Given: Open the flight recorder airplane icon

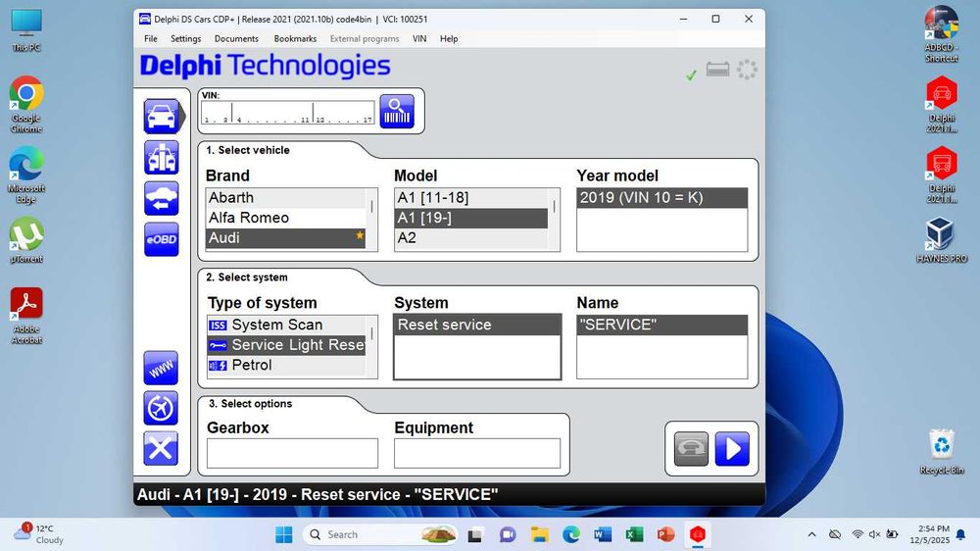Looking at the screenshot, I should coord(162,409).
